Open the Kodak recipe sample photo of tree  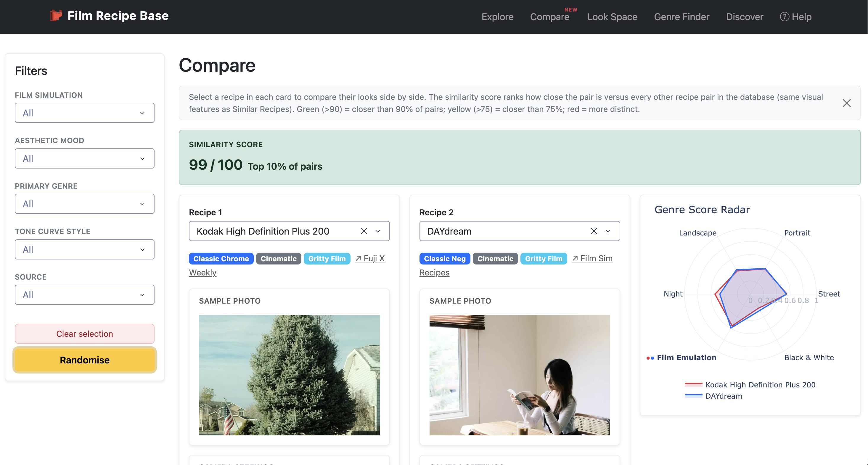[x=289, y=375]
